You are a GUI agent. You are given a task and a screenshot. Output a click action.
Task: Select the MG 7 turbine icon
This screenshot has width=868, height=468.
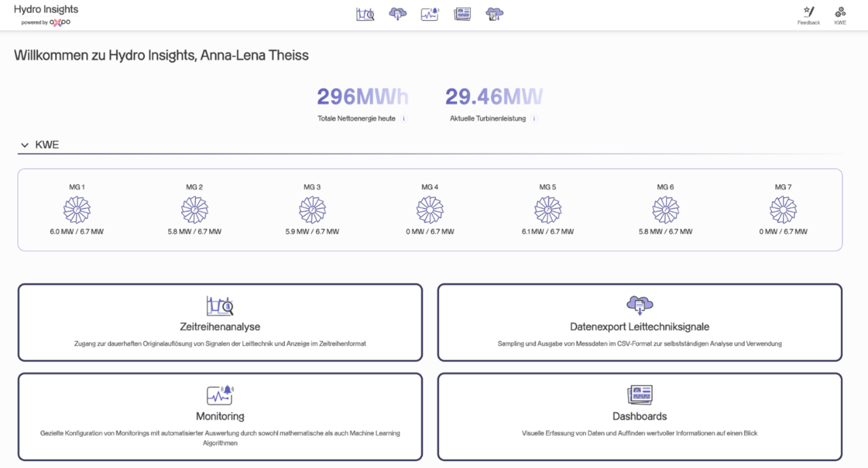[783, 209]
